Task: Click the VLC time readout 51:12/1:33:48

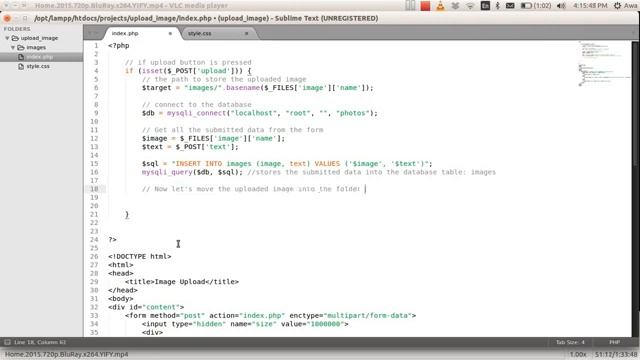Action: 616,354
